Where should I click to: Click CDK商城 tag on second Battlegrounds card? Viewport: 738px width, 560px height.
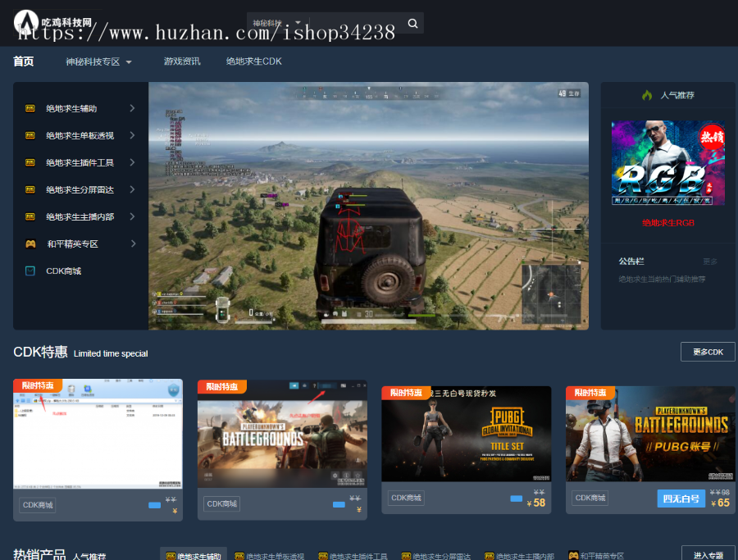pos(221,504)
